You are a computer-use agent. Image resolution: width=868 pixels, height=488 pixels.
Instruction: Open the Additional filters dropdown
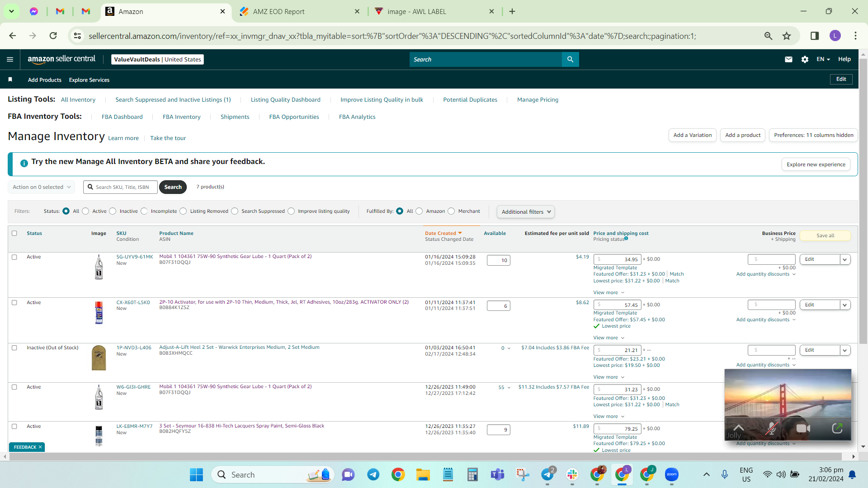pyautogui.click(x=526, y=212)
